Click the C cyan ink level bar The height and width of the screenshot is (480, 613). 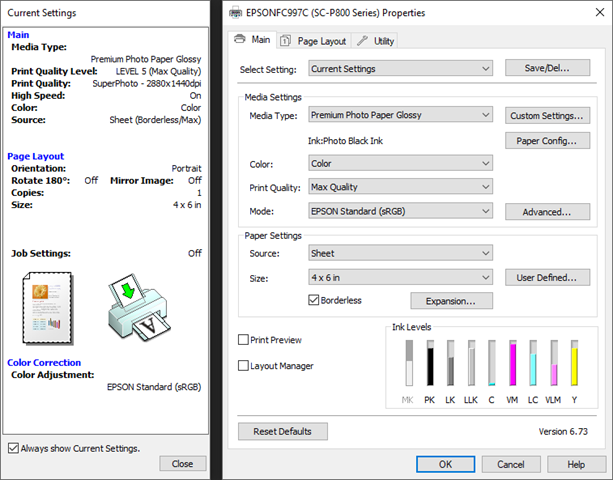[x=492, y=363]
